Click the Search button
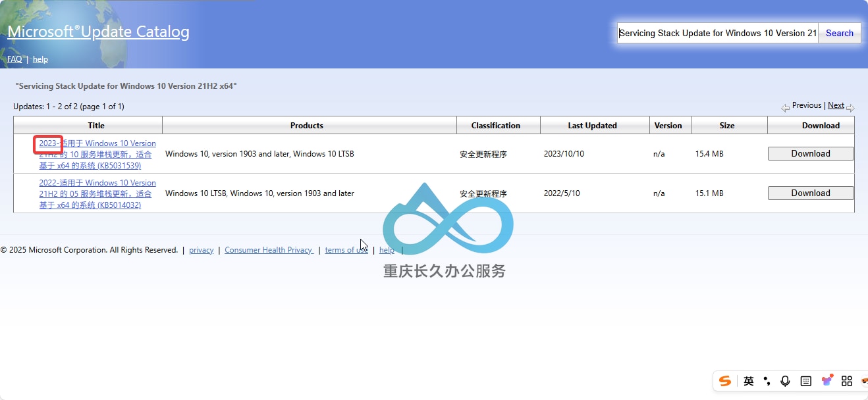 point(840,33)
